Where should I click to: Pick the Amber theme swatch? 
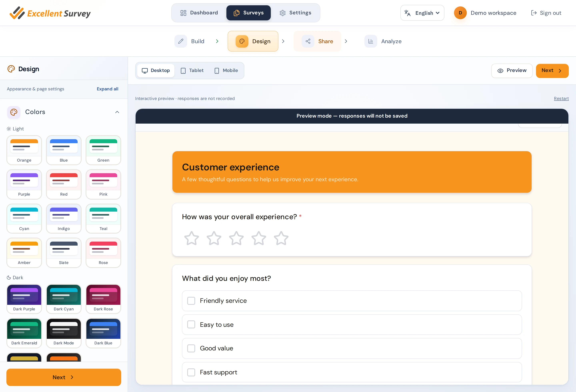[24, 253]
